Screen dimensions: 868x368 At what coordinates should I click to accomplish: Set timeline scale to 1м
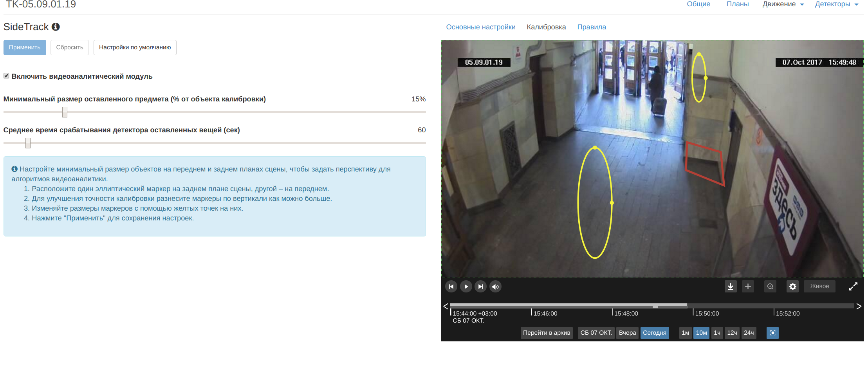[685, 333]
